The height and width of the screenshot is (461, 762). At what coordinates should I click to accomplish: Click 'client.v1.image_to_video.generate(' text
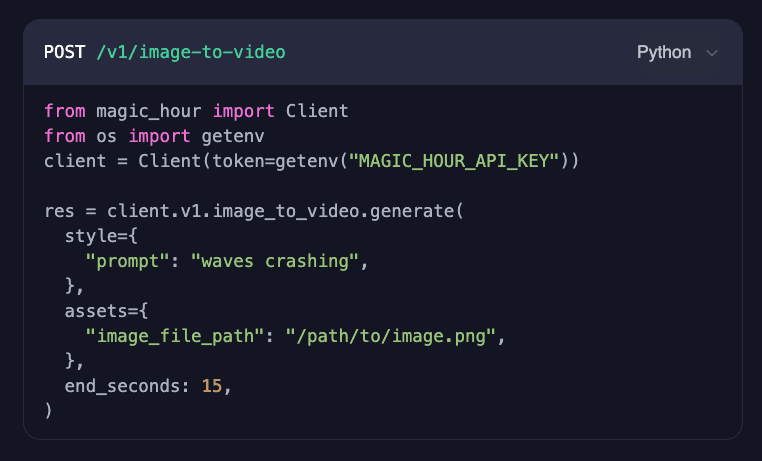pyautogui.click(x=286, y=211)
